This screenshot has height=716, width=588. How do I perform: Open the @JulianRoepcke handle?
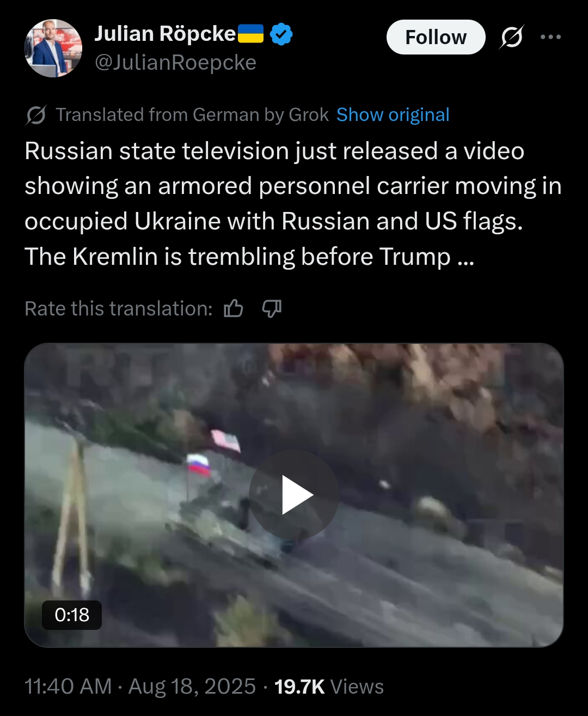click(175, 63)
